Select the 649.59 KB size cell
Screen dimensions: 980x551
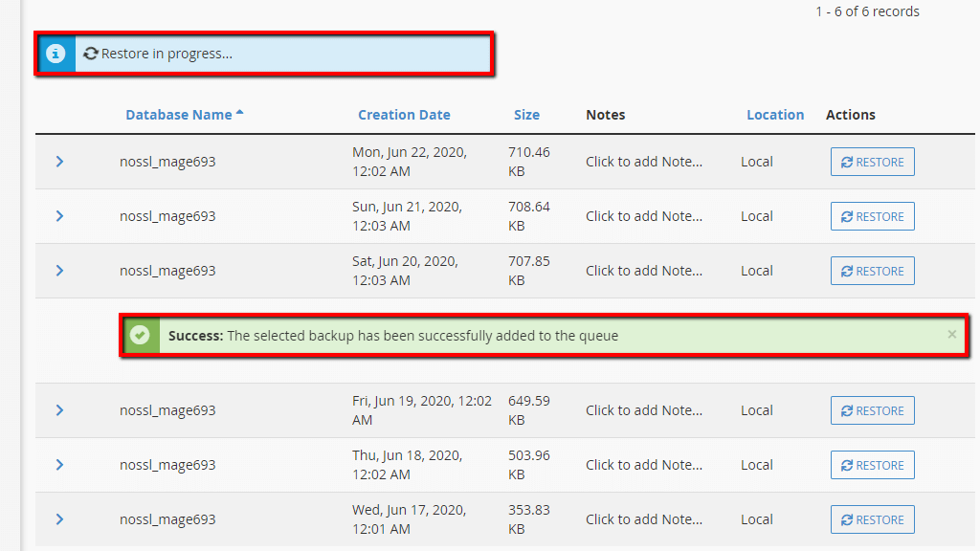pyautogui.click(x=528, y=410)
